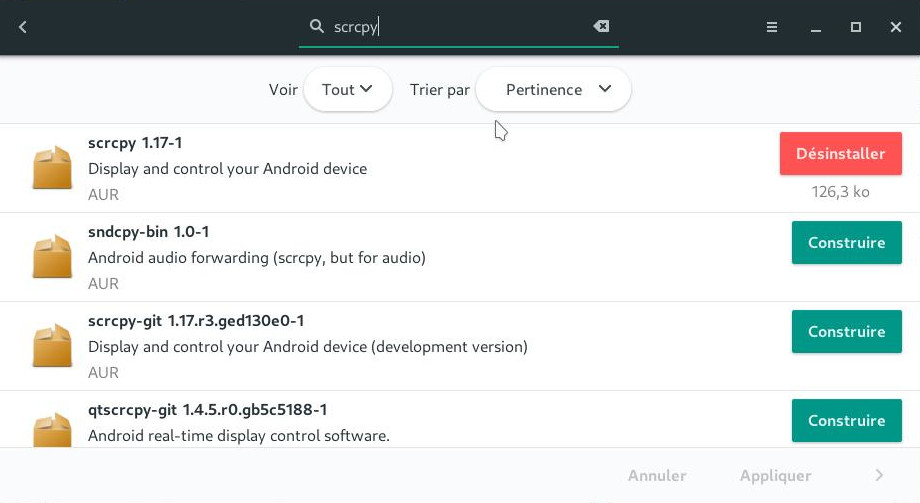Clear the search field text

pyautogui.click(x=601, y=26)
